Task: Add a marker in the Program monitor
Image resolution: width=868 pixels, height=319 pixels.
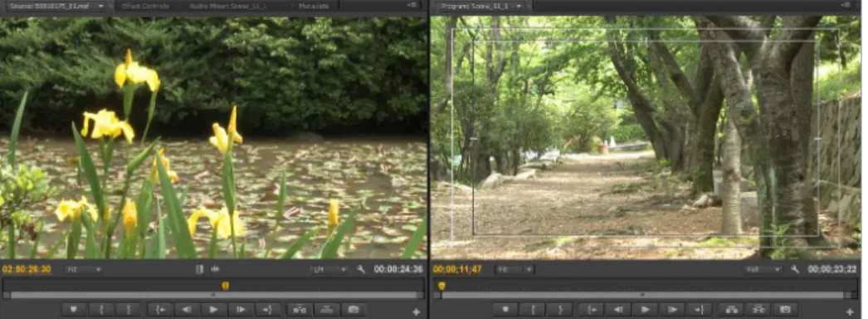Action: [505, 310]
